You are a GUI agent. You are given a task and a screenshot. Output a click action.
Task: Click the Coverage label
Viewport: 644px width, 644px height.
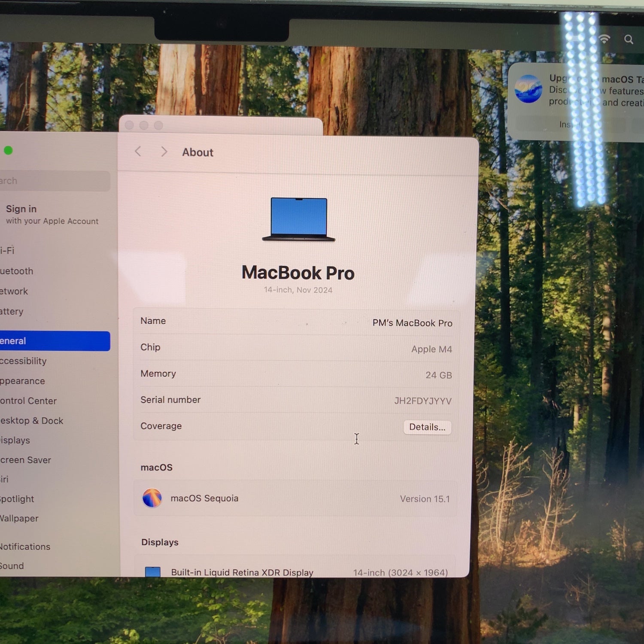161,426
